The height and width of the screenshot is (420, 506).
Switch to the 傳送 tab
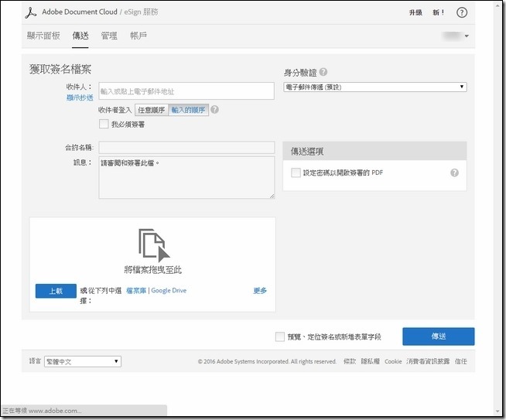click(80, 36)
